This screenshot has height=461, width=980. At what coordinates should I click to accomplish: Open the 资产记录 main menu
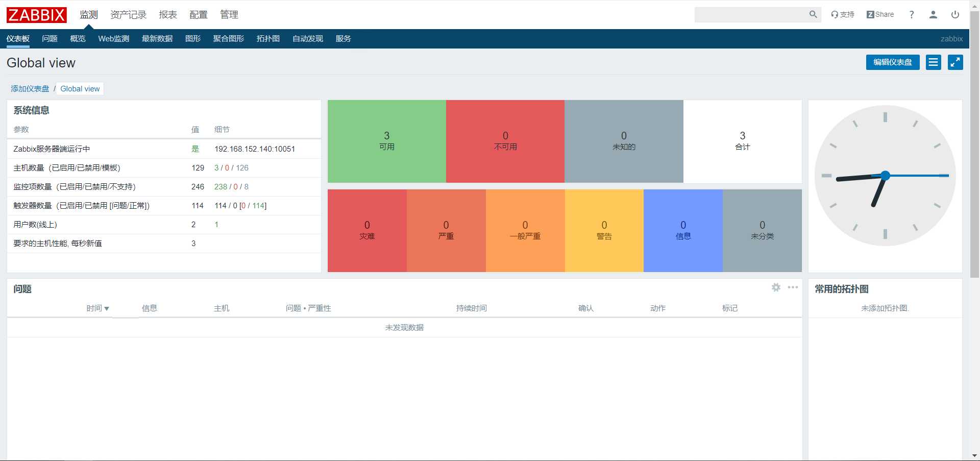pos(129,15)
